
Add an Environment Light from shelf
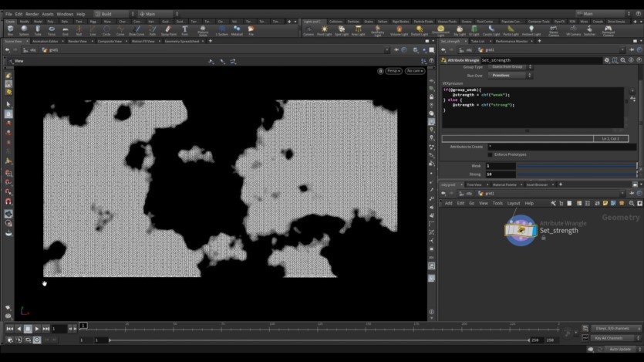coord(440,30)
